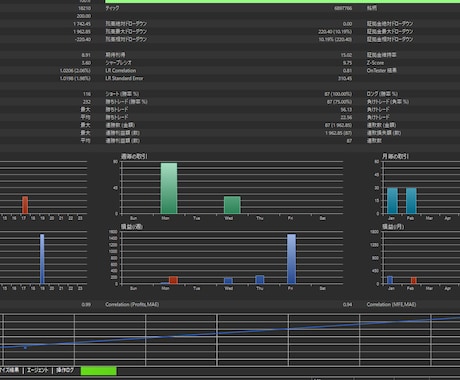Select the シャープレシオ label
The height and width of the screenshot is (380, 460).
119,63
